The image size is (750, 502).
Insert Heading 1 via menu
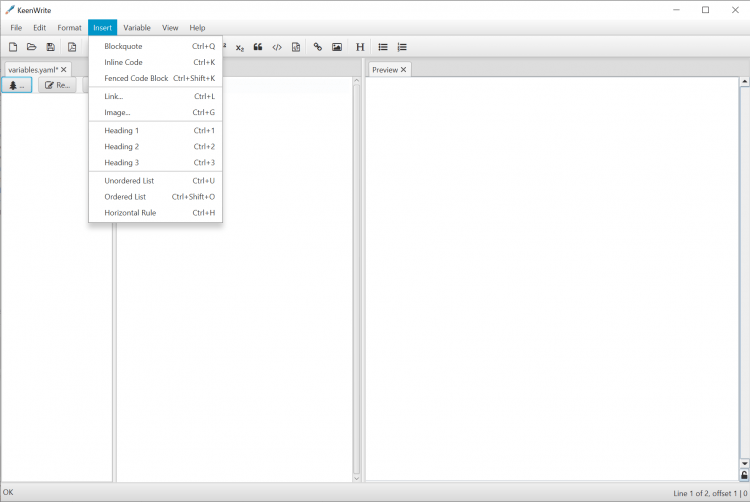tap(155, 131)
